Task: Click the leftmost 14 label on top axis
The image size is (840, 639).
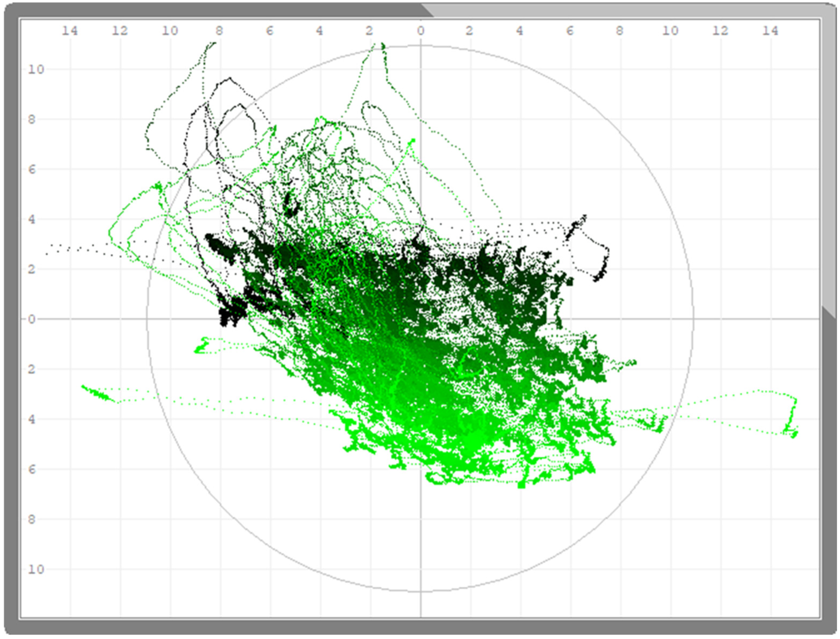Action: tap(70, 31)
